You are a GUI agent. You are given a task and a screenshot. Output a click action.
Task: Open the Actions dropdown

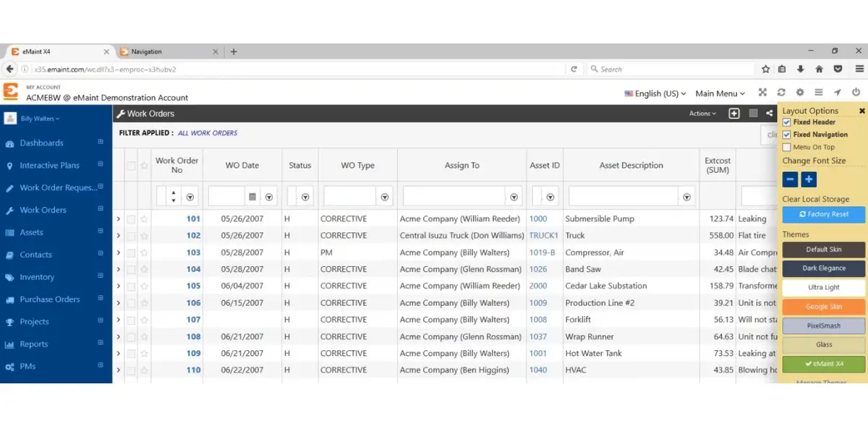click(x=702, y=114)
